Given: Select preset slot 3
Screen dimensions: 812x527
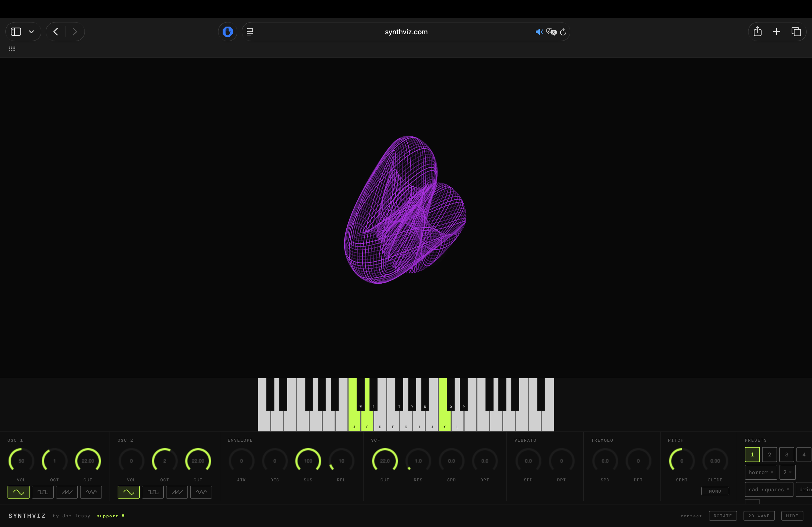Looking at the screenshot, I should click(787, 454).
